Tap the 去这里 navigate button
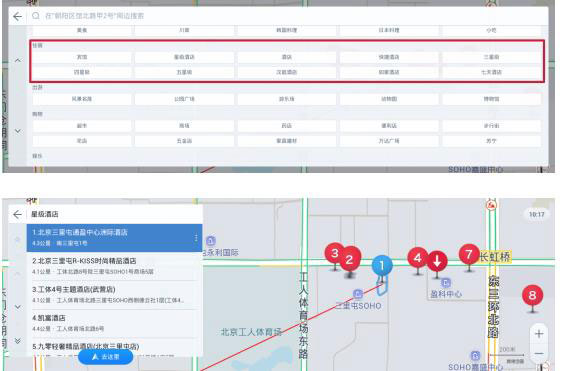 tap(105, 357)
